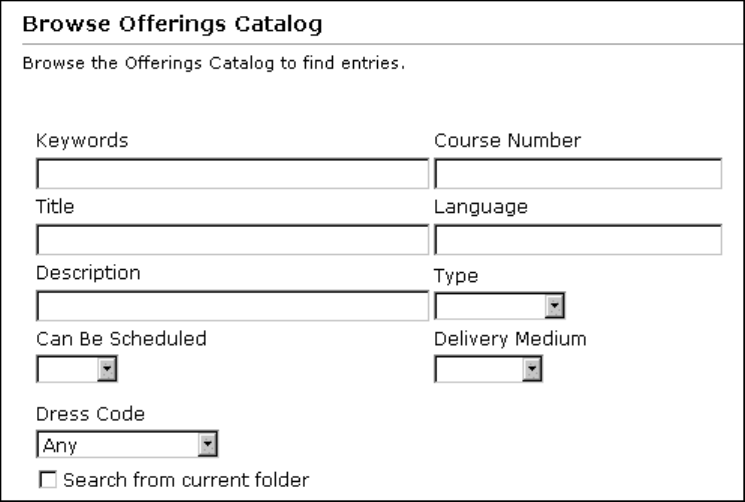Click the Description text field

coord(232,306)
